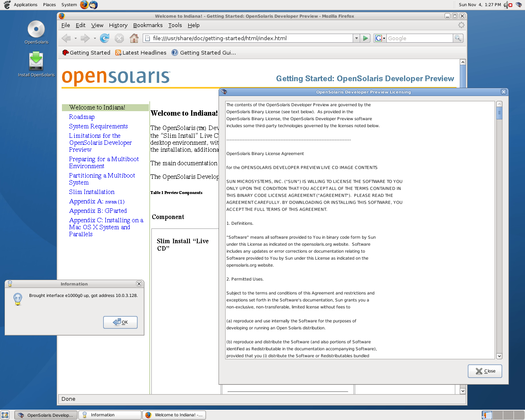Switch to OpenSolaris Develop... taskbar window
Viewport: 525px width, 420px height.
coord(46,415)
